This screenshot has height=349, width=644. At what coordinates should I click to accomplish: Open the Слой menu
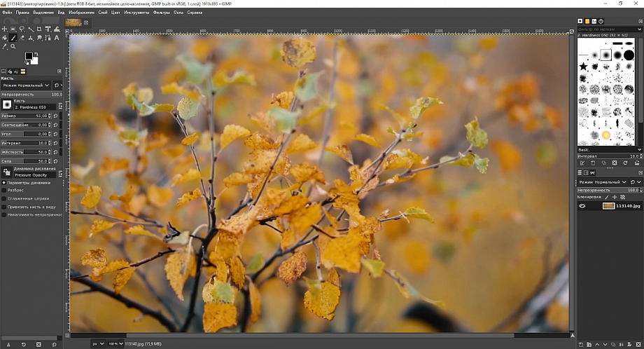[103, 13]
